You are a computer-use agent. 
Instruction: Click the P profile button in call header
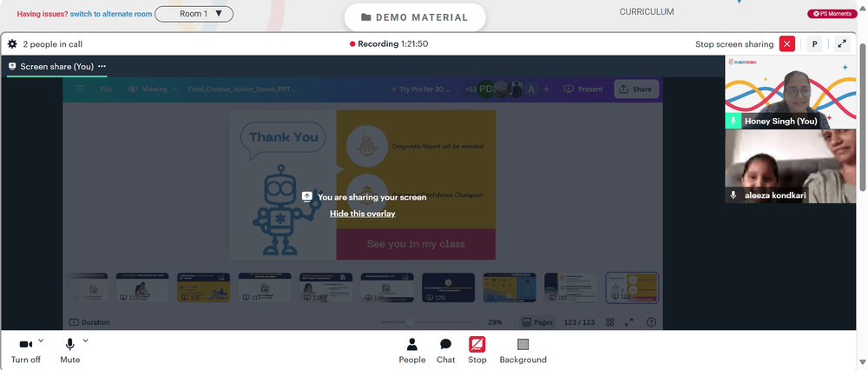pos(814,43)
